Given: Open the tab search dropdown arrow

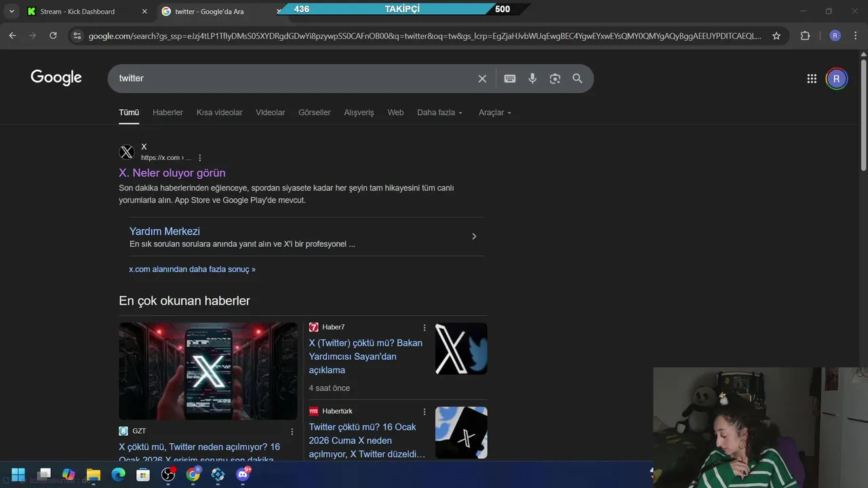Looking at the screenshot, I should (12, 12).
